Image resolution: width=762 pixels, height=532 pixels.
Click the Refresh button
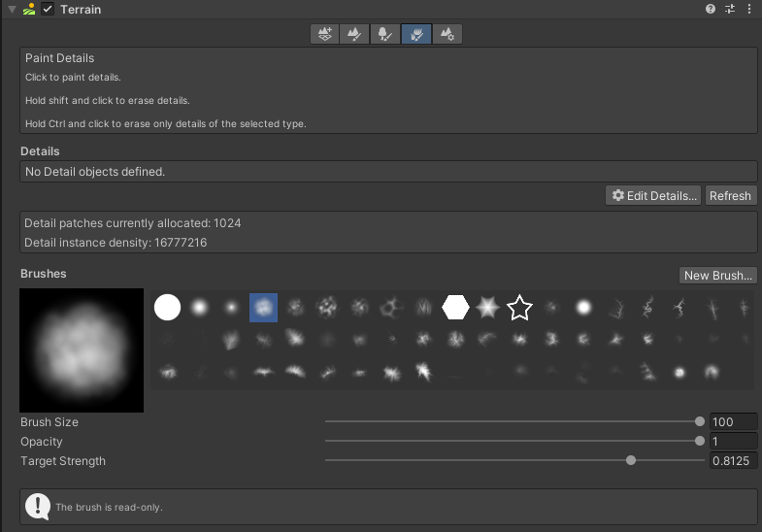coord(730,195)
